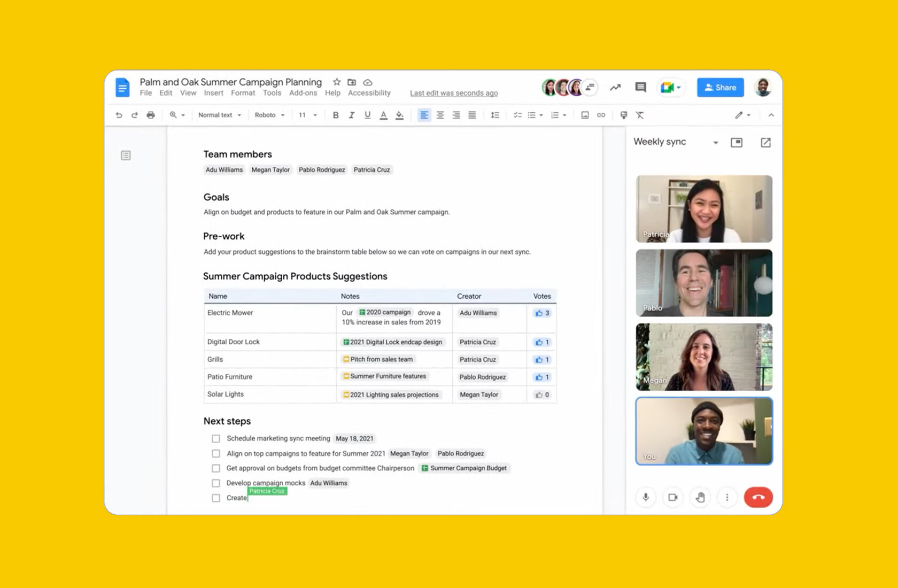Open the zoom level dropdown
The width and height of the screenshot is (898, 588).
(177, 115)
